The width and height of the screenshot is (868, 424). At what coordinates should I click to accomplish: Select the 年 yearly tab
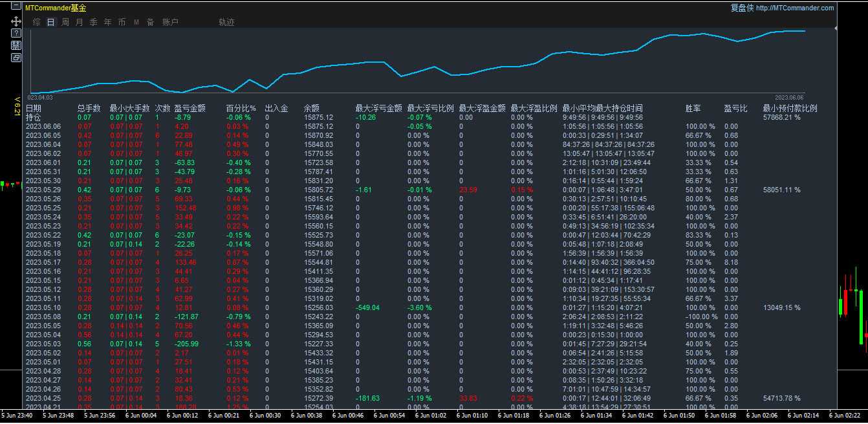pos(108,22)
